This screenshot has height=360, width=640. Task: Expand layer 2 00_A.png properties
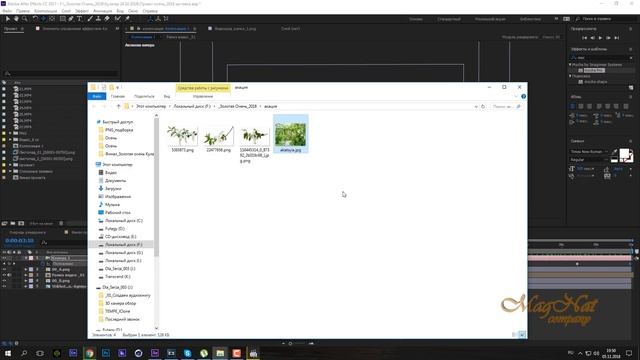26,269
